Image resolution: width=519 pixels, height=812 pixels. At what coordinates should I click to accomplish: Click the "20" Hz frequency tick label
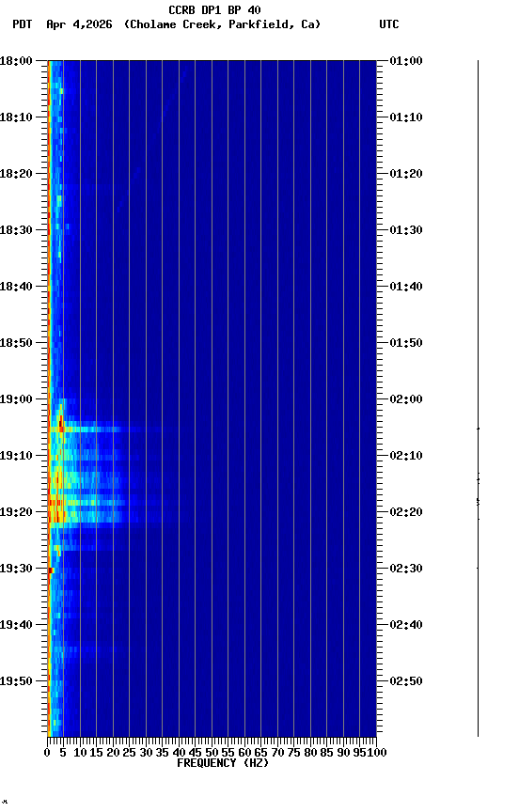(113, 754)
